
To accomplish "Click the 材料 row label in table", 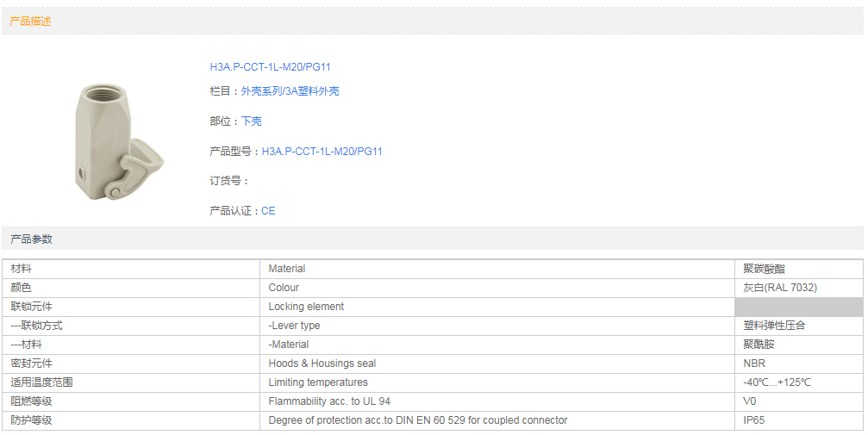I will pos(22,269).
